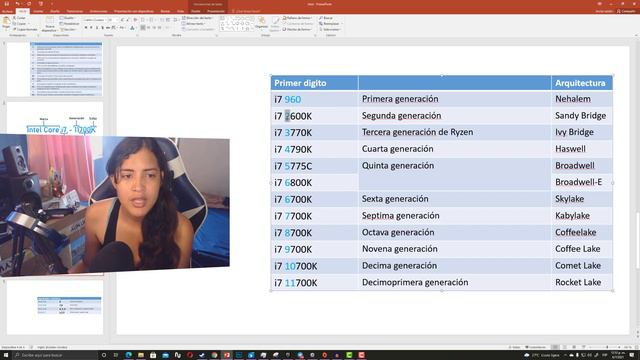Switch to slide sorter view

coord(565,347)
